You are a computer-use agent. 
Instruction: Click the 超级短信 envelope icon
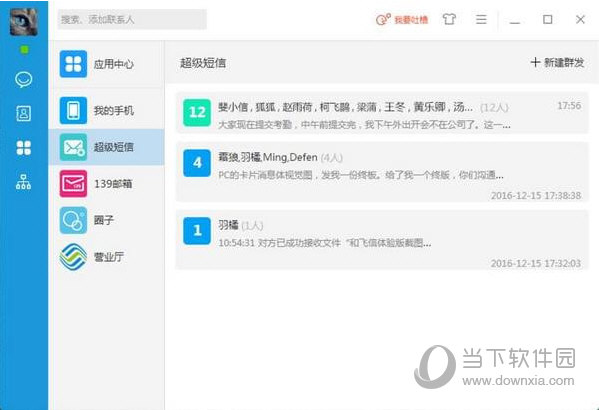click(x=73, y=147)
